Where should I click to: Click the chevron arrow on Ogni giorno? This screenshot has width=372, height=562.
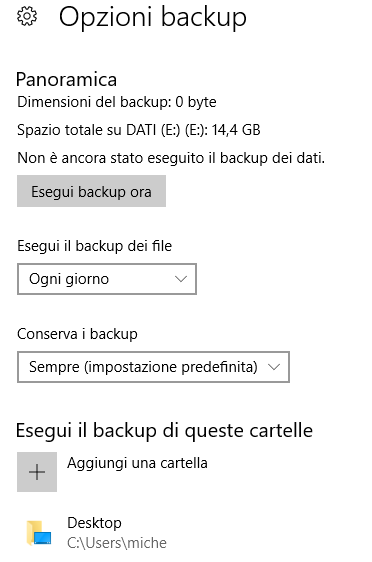click(x=181, y=279)
